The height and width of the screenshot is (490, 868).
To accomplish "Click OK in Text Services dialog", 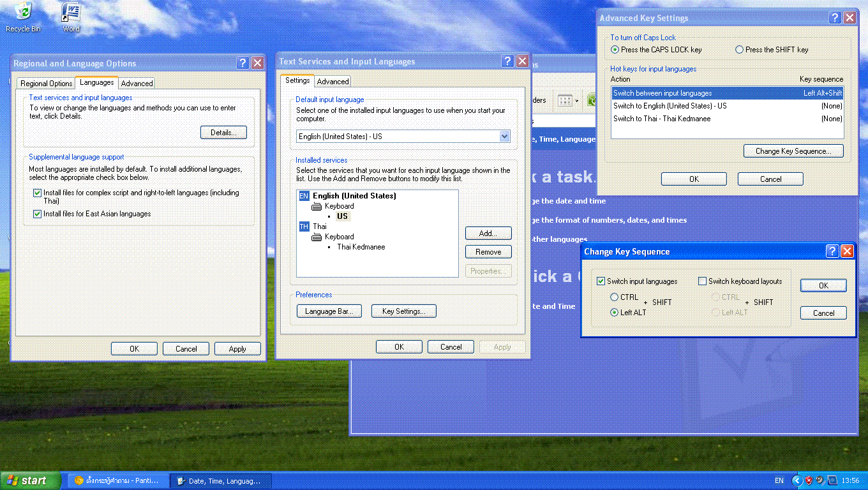I will click(x=399, y=347).
